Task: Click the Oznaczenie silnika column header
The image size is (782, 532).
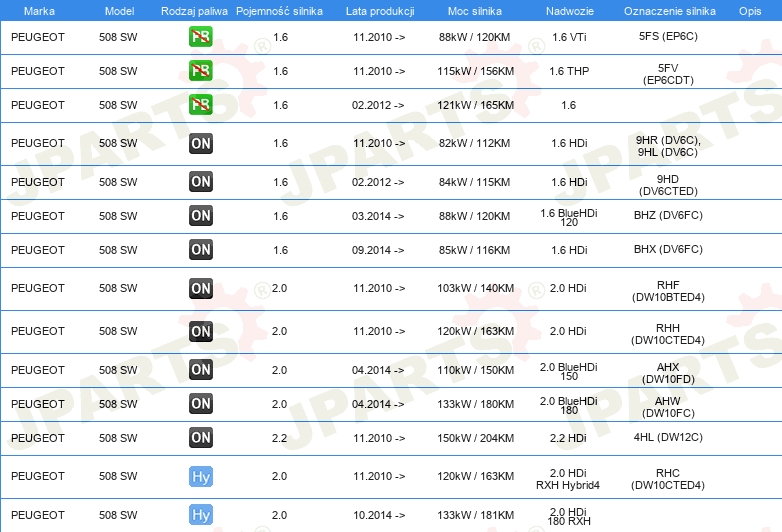Action: point(670,11)
